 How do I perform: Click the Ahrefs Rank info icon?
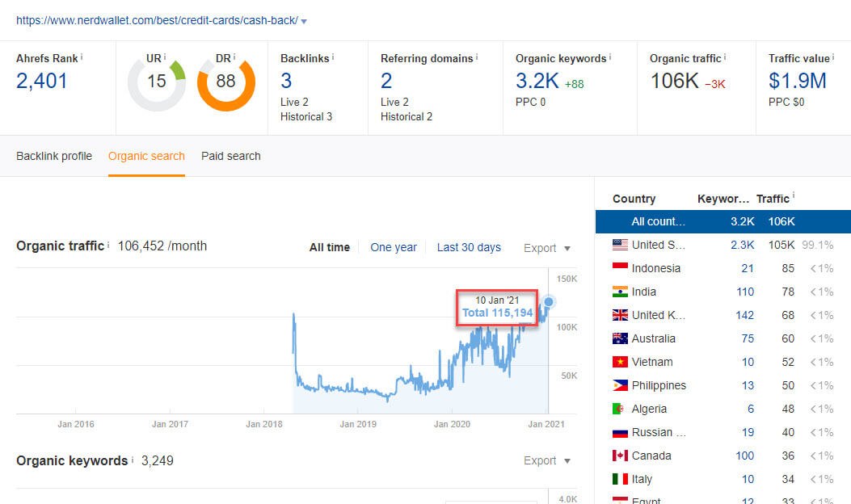point(82,57)
